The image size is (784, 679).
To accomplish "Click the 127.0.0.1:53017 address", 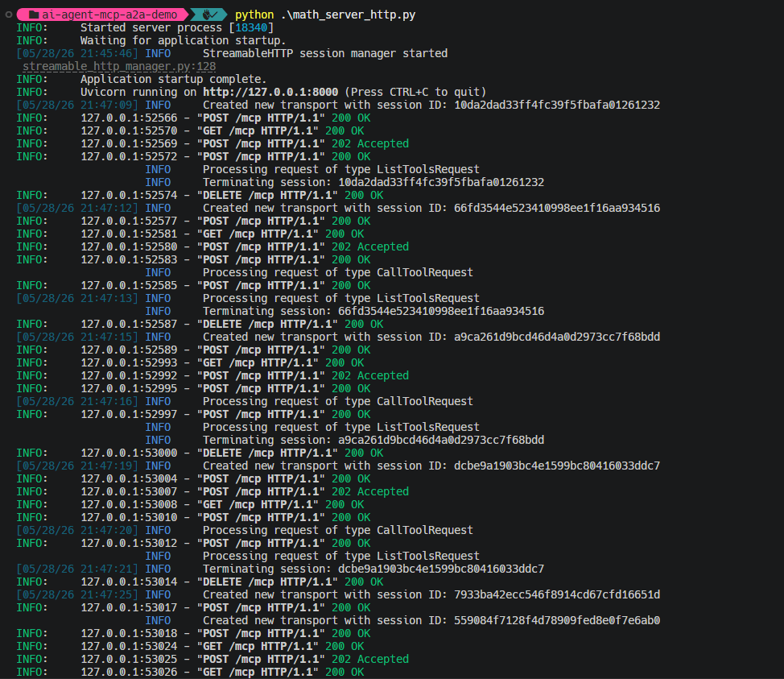I will (x=129, y=607).
